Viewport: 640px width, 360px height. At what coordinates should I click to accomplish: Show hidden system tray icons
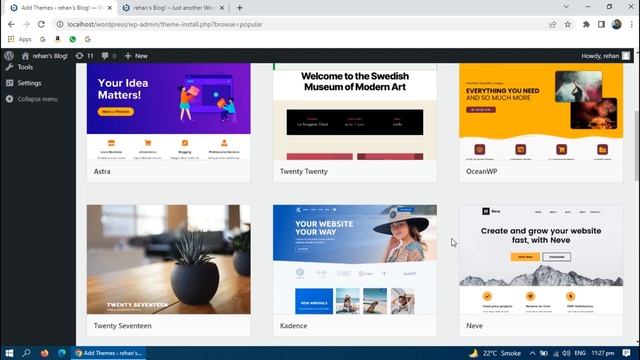532,353
